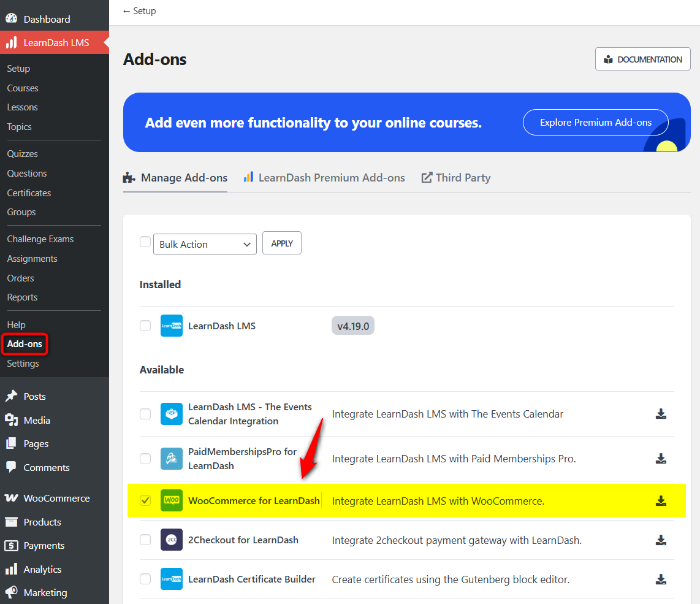Select the PaidMembershipsPro for LearnDash checkbox

tap(145, 459)
